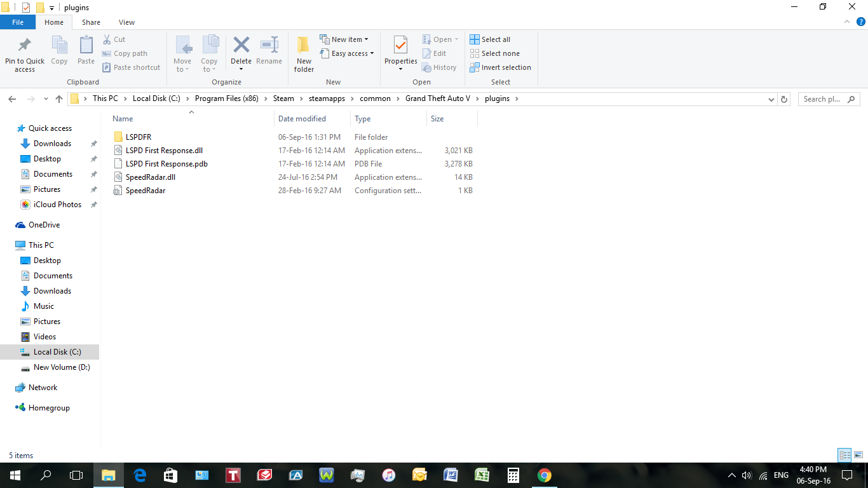The width and height of the screenshot is (868, 488).
Task: Refresh the plugins folder view
Action: (x=784, y=99)
